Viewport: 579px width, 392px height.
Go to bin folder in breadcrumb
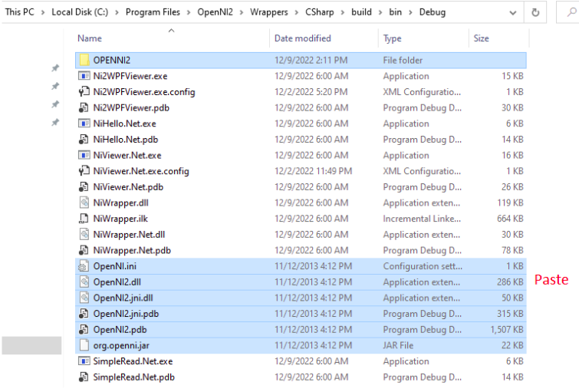point(395,12)
